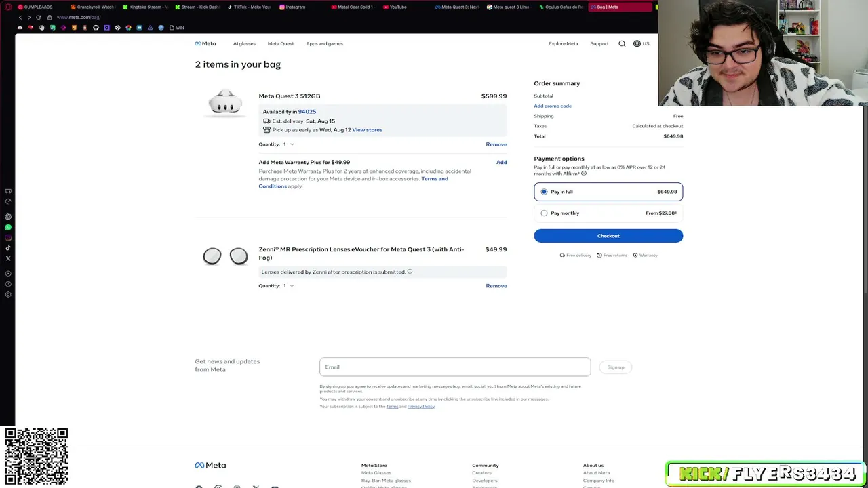Switch to the Metal Gear Solid tab

(353, 7)
